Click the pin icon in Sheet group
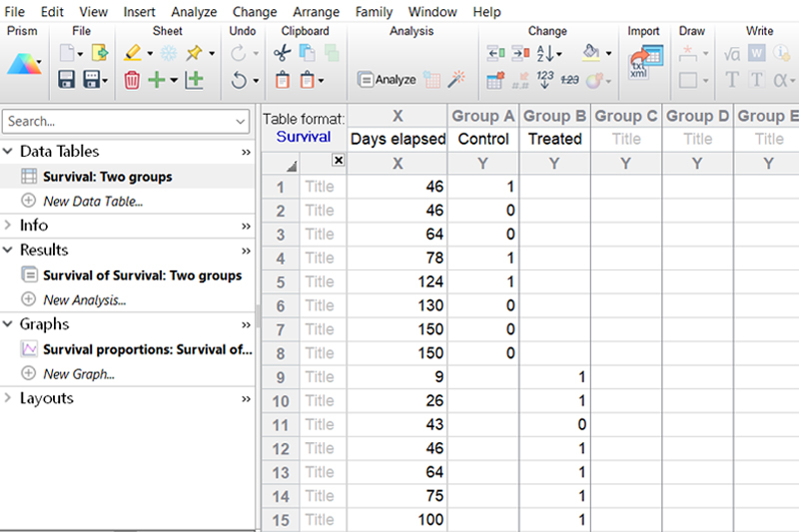This screenshot has width=799, height=532. click(194, 53)
